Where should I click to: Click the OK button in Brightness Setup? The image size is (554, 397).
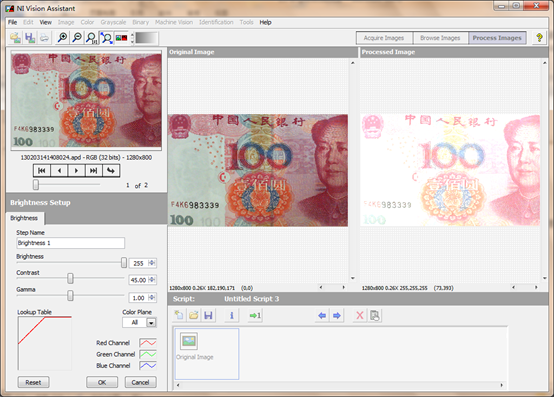pyautogui.click(x=102, y=382)
